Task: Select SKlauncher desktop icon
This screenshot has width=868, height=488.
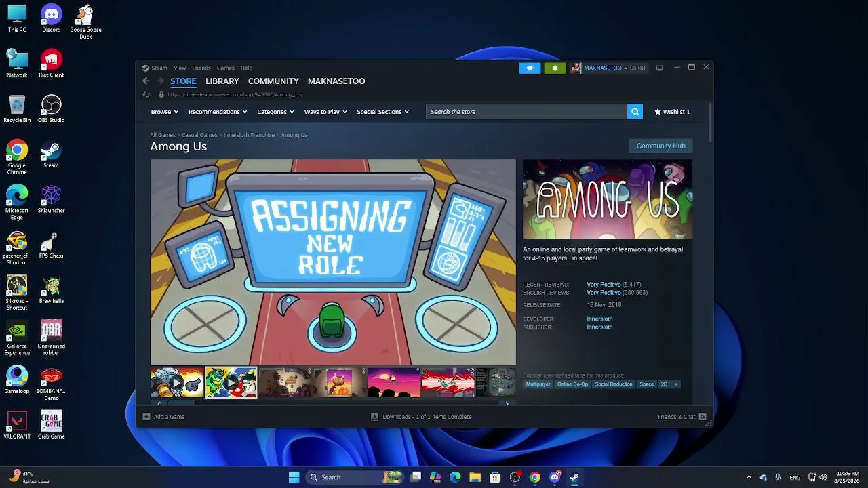Action: point(51,200)
